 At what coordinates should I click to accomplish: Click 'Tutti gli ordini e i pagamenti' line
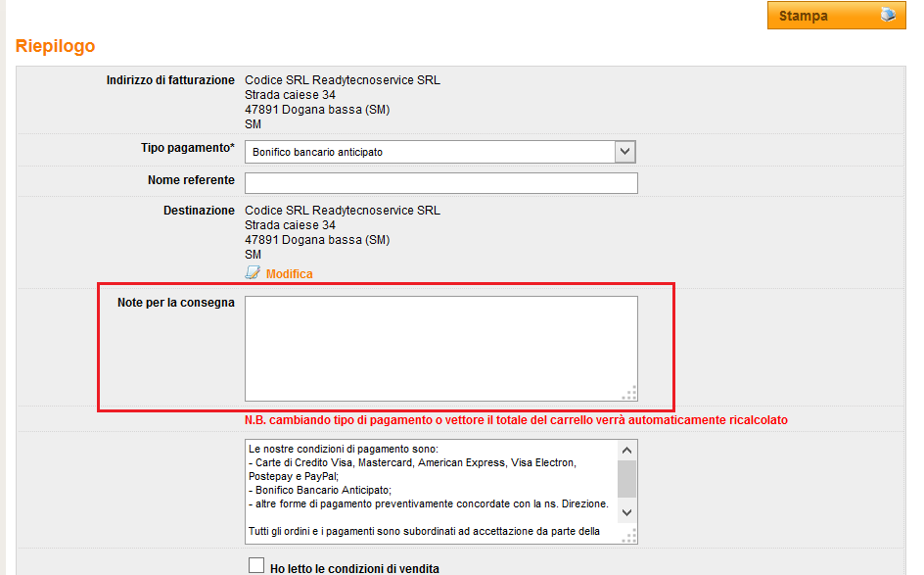pos(424,531)
